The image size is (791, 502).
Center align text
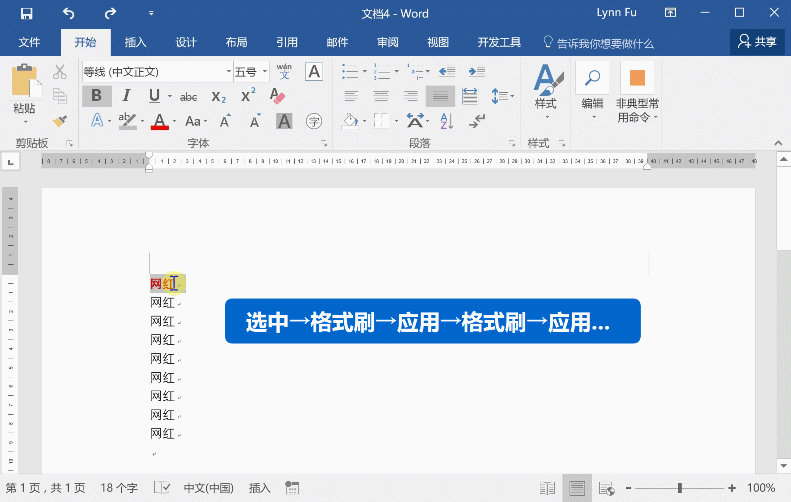pyautogui.click(x=381, y=96)
